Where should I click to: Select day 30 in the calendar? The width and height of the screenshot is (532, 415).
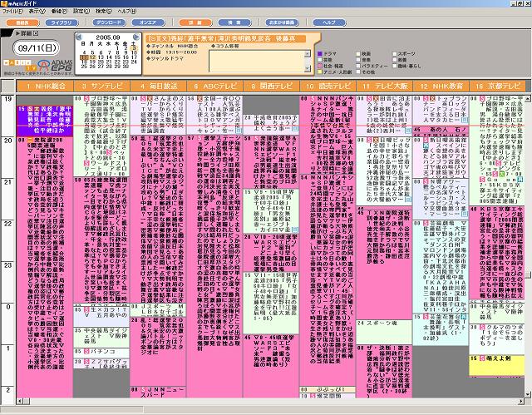[x=126, y=67]
